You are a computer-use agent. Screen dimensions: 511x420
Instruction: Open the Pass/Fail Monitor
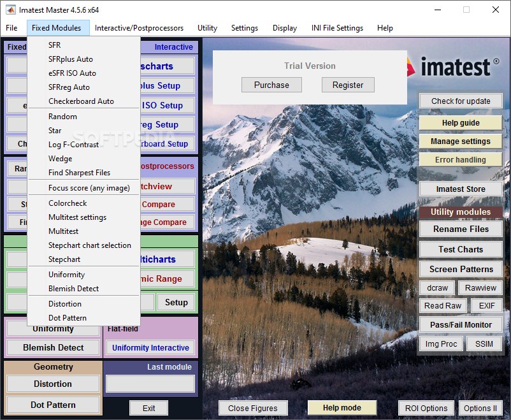[461, 325]
